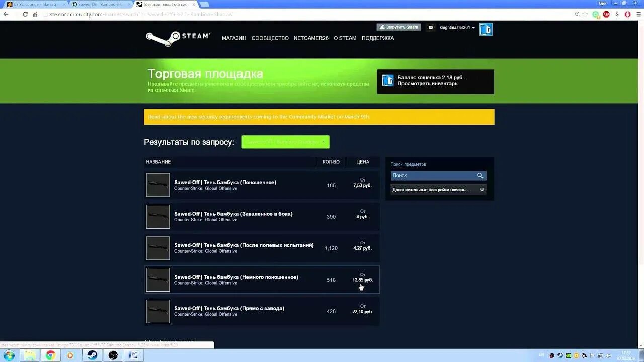Open thumbnail of Sawed-Off После полевых испытаний
This screenshot has width=644, height=362.
[158, 248]
